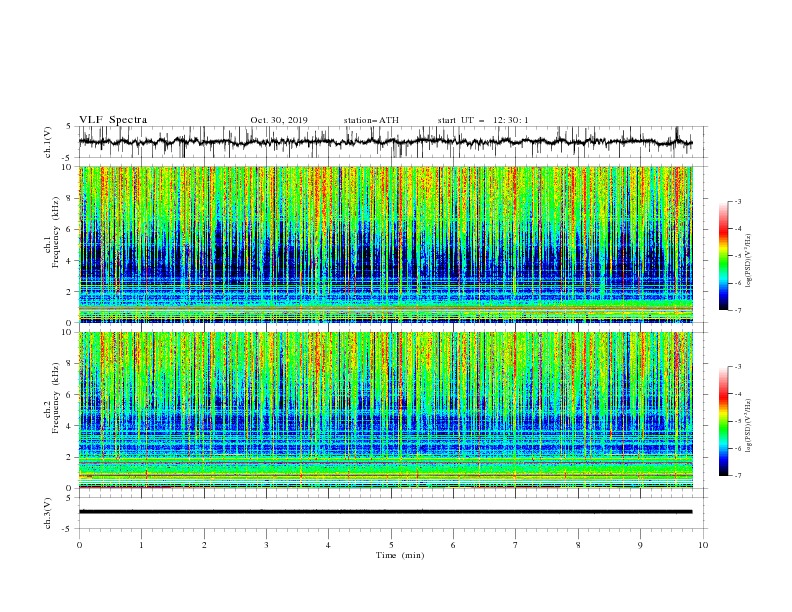Click the ch.1 colorbar "-7" scale value
The image size is (792, 612).
tap(738, 310)
